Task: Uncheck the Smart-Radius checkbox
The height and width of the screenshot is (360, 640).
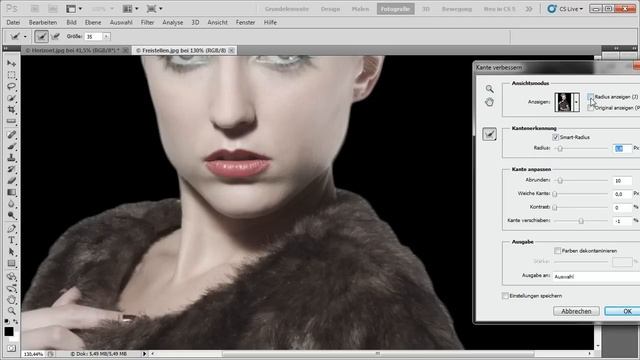Action: pos(555,137)
